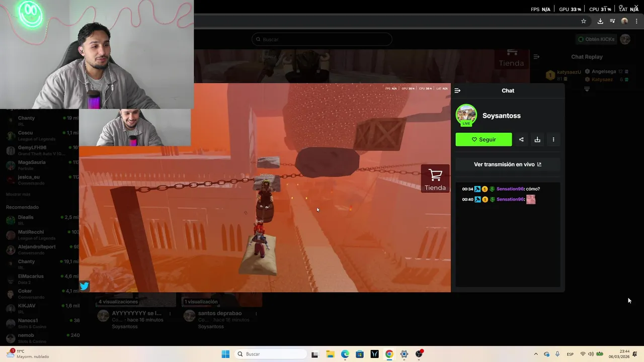The image size is (644, 362).
Task: Collapse the background Chat Replay panel
Action: tap(536, 57)
